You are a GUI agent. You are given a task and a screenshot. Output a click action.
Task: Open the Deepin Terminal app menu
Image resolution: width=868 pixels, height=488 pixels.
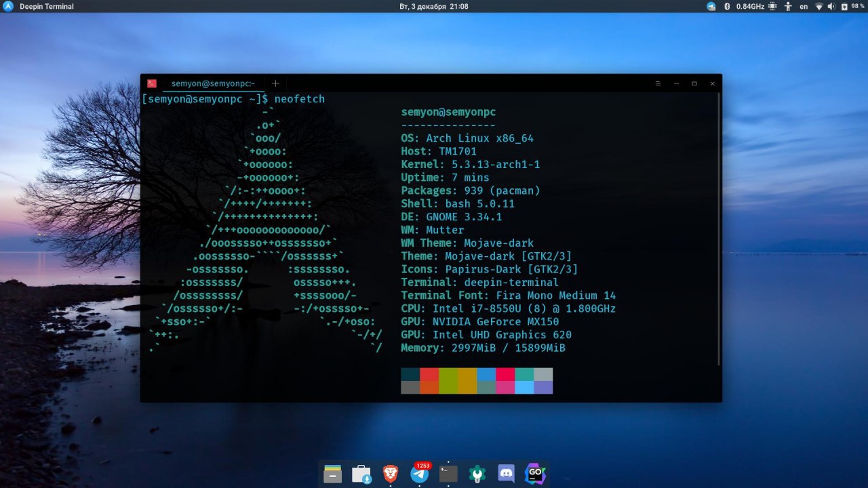click(47, 6)
